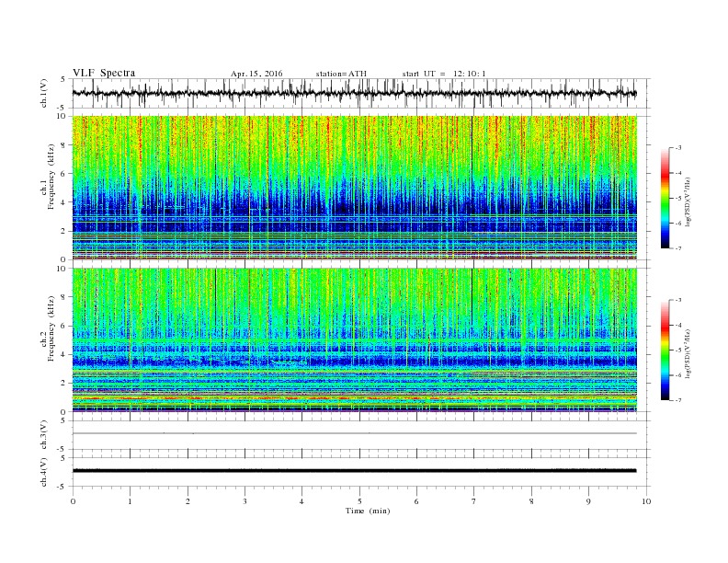
Task: Click the ch.1 color bar "log(PSD)" label
Action: [x=688, y=201]
